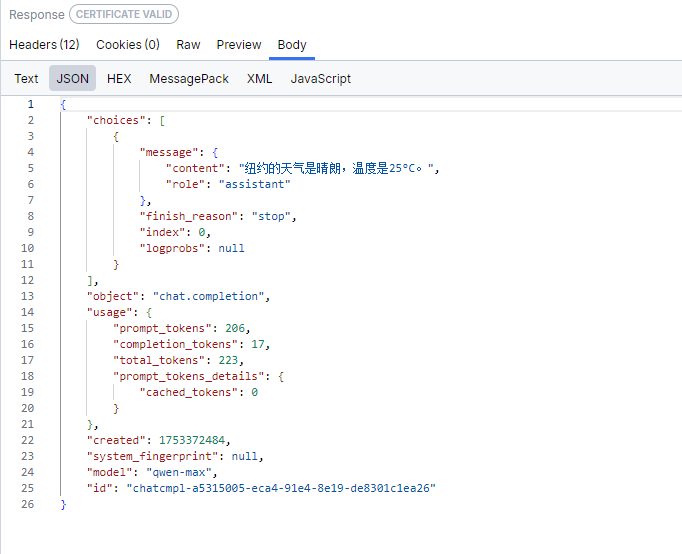Click the "chat.completion" value
This screenshot has height=554, width=682.
tap(208, 296)
